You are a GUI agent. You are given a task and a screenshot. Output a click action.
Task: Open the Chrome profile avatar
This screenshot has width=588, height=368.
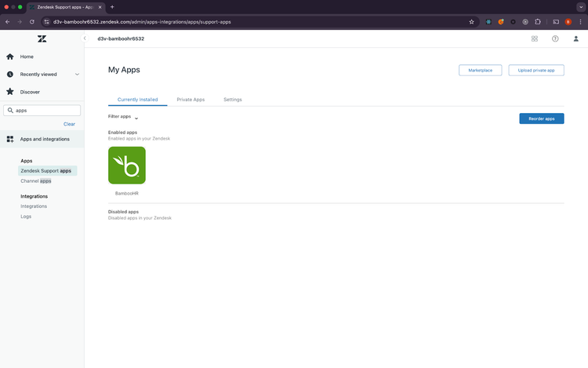coord(568,22)
